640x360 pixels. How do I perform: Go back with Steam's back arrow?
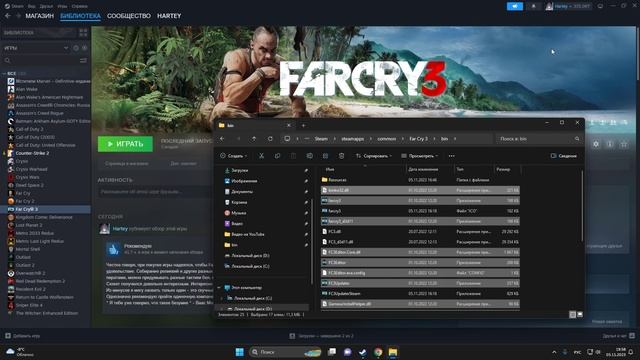[7, 16]
